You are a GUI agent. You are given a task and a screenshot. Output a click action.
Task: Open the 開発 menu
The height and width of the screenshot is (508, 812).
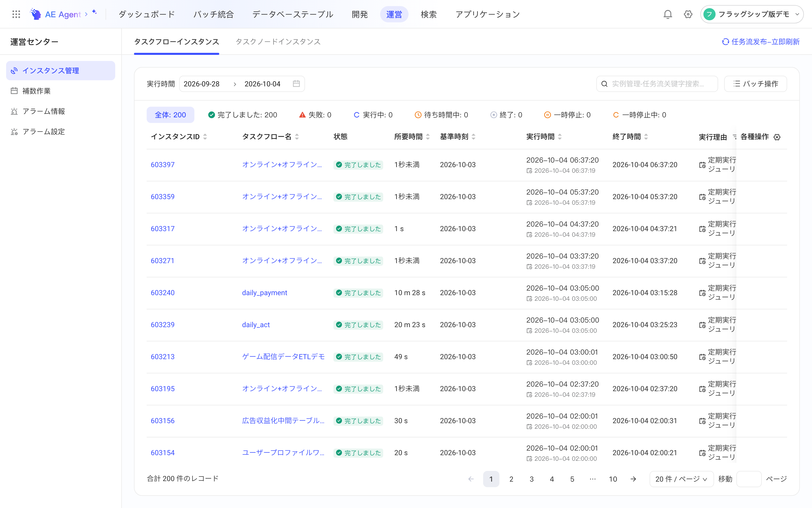360,14
